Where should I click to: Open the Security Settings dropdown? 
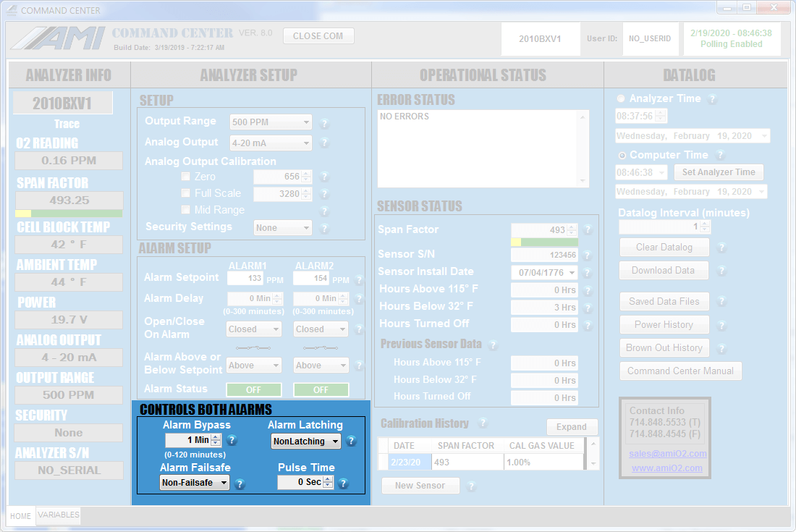click(x=283, y=228)
